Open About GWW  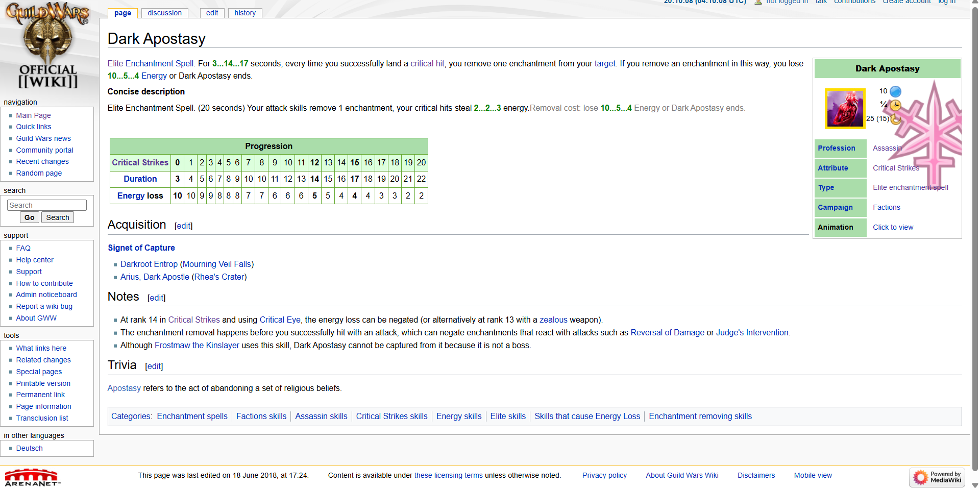[x=36, y=318]
